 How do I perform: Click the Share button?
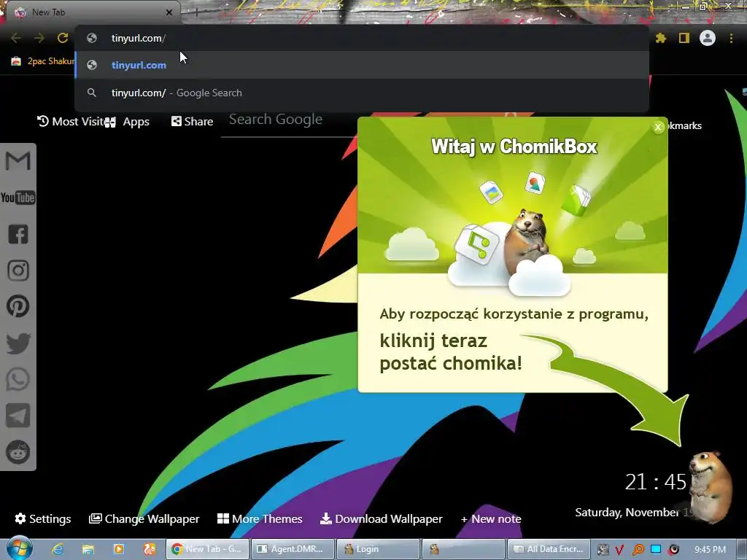click(x=193, y=122)
